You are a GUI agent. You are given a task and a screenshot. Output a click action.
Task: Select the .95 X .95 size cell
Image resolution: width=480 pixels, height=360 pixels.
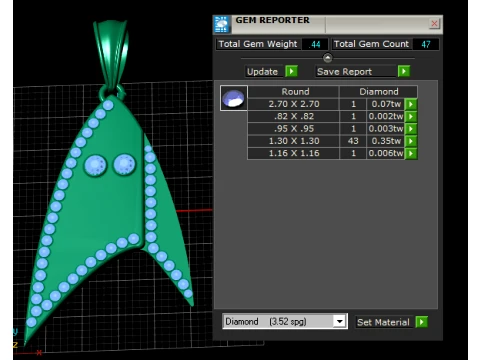click(293, 129)
